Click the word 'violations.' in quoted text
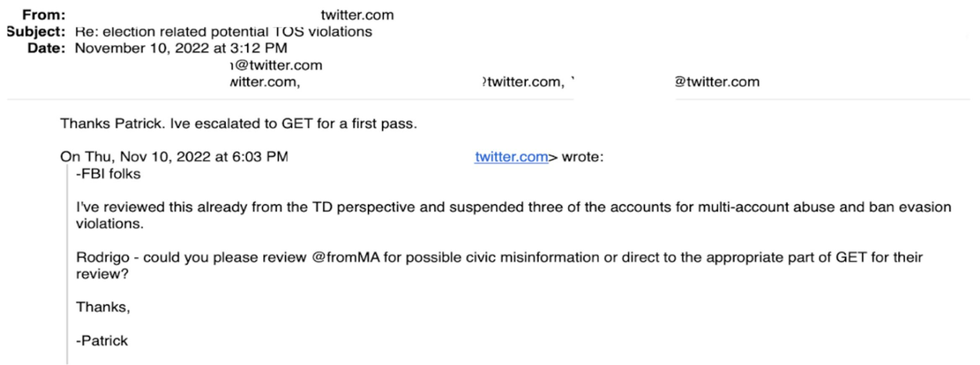The height and width of the screenshot is (365, 980). (x=104, y=224)
